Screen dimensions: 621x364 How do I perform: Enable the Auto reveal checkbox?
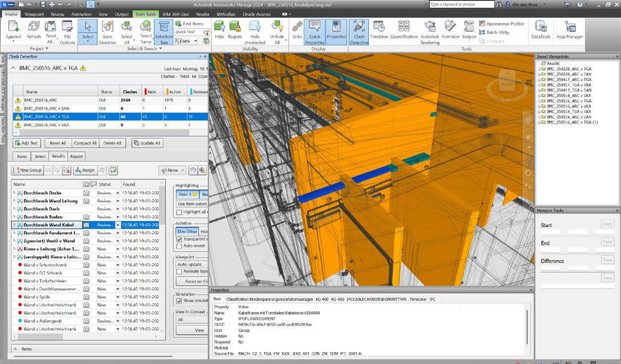pos(180,246)
